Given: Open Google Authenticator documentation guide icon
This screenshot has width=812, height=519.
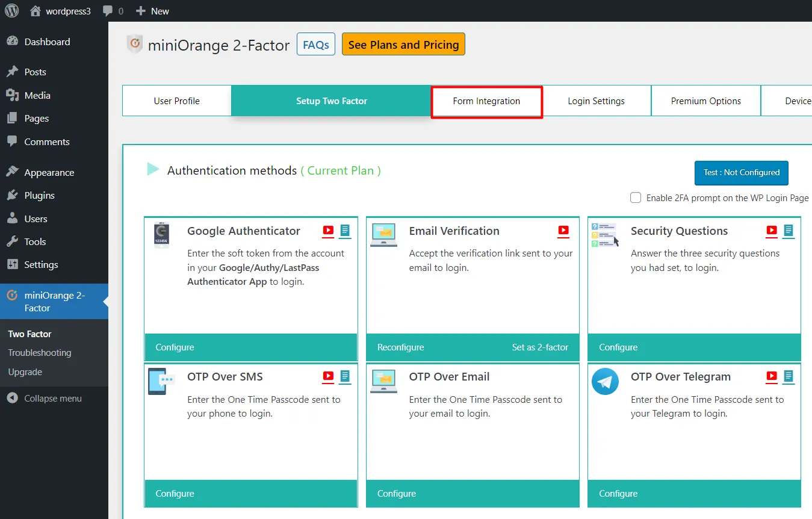Looking at the screenshot, I should (x=345, y=230).
